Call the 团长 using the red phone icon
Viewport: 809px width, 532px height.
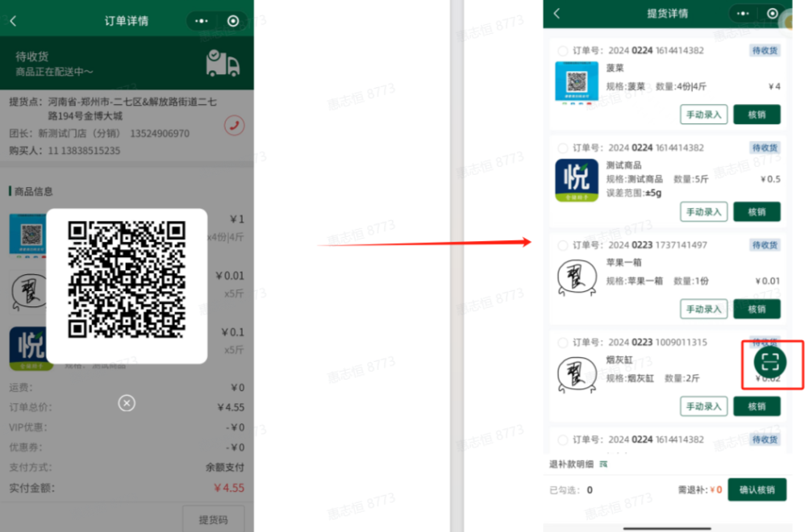pyautogui.click(x=234, y=125)
